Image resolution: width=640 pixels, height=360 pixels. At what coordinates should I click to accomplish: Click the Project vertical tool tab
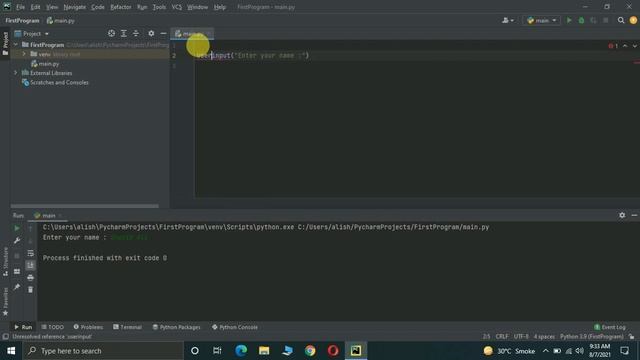click(x=5, y=43)
